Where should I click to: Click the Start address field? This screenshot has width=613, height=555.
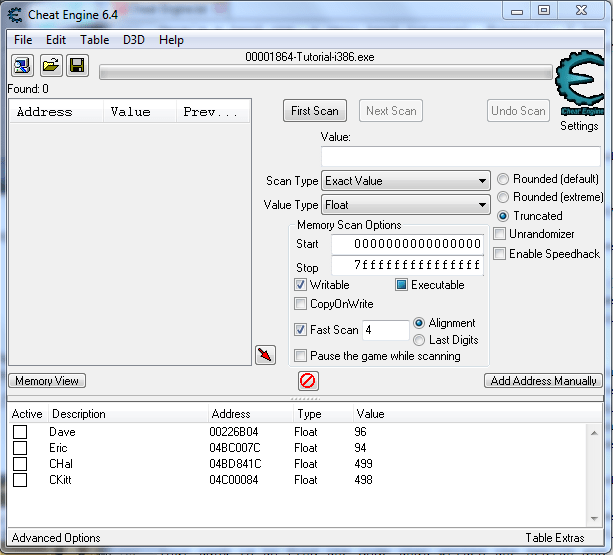click(407, 244)
